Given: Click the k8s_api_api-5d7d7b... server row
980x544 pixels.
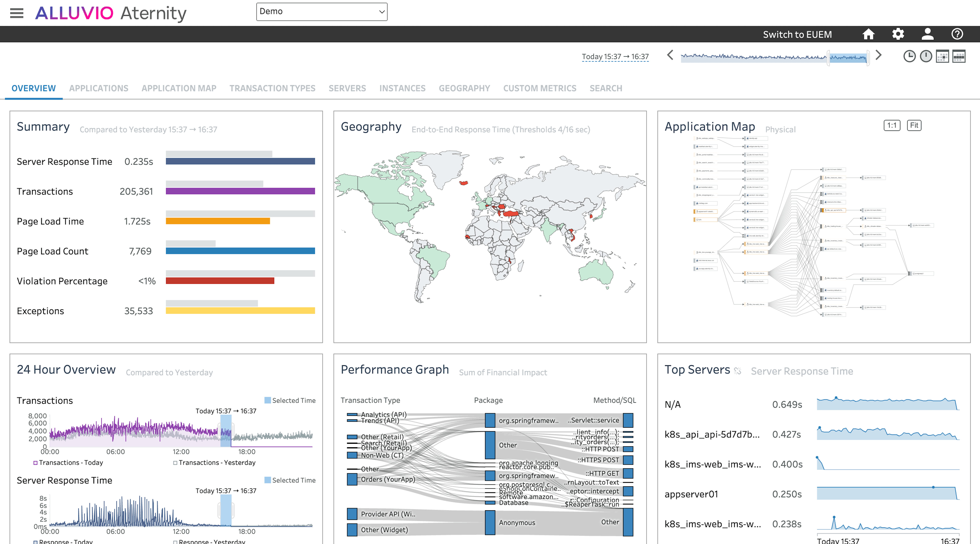Looking at the screenshot, I should coord(812,434).
